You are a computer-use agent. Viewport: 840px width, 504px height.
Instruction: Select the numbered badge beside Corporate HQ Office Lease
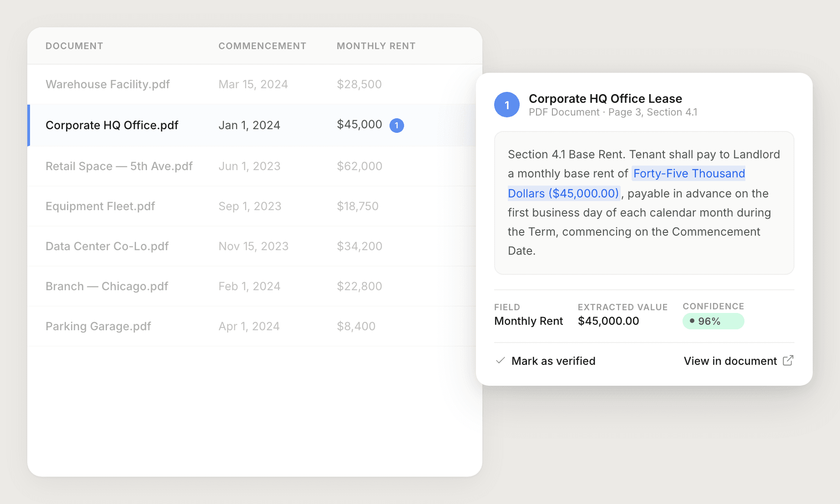pyautogui.click(x=506, y=104)
